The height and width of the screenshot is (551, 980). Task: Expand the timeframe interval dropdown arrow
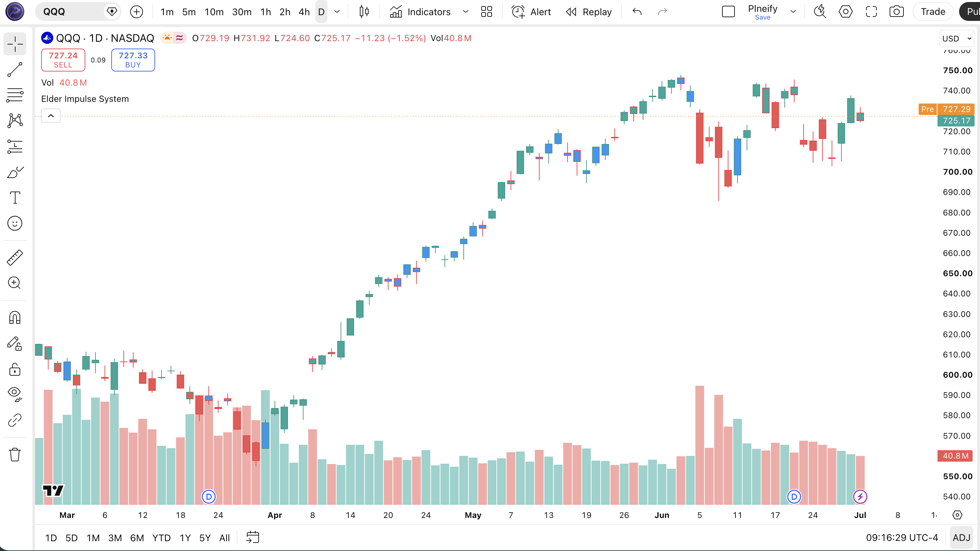(x=337, y=12)
